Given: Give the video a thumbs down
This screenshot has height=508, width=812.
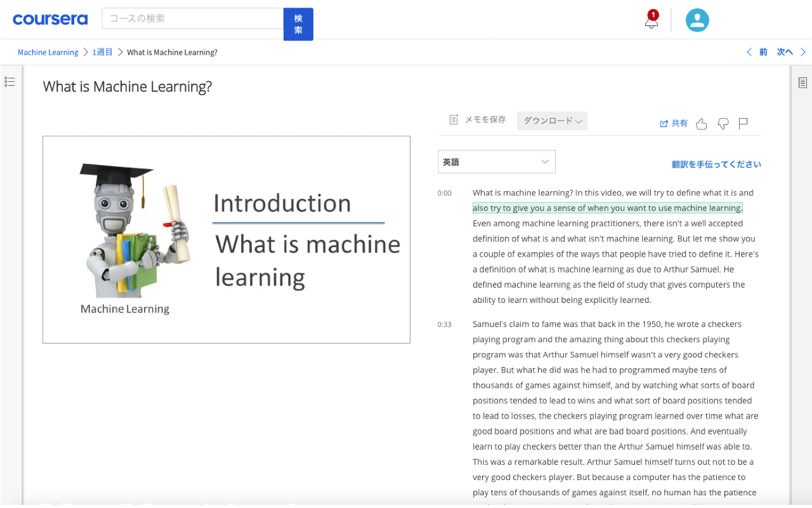Looking at the screenshot, I should (x=723, y=124).
